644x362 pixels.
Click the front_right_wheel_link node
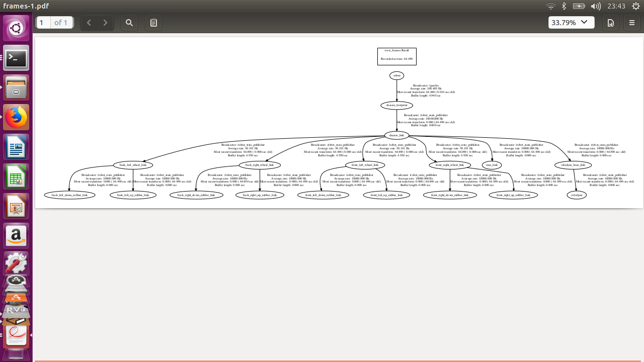(x=450, y=164)
